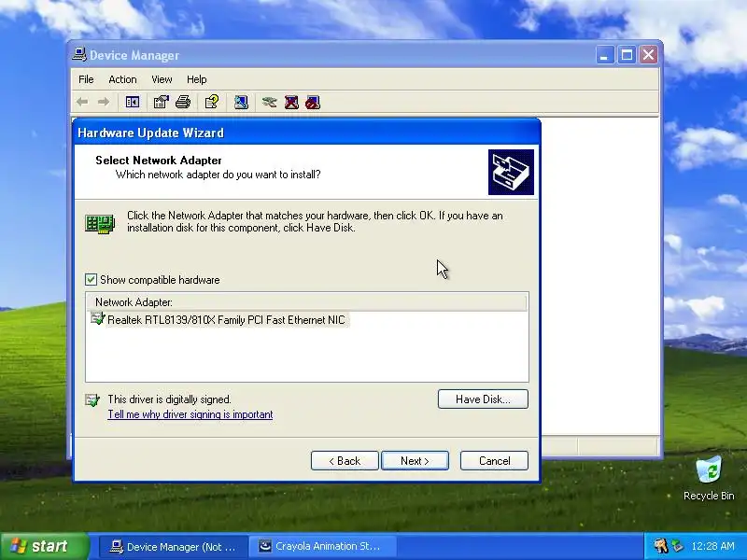Open the File menu
Viewport: 747px width, 560px height.
point(86,79)
